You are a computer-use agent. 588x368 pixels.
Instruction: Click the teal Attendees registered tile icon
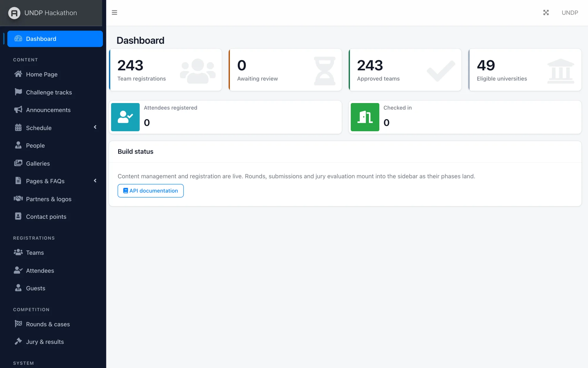125,117
